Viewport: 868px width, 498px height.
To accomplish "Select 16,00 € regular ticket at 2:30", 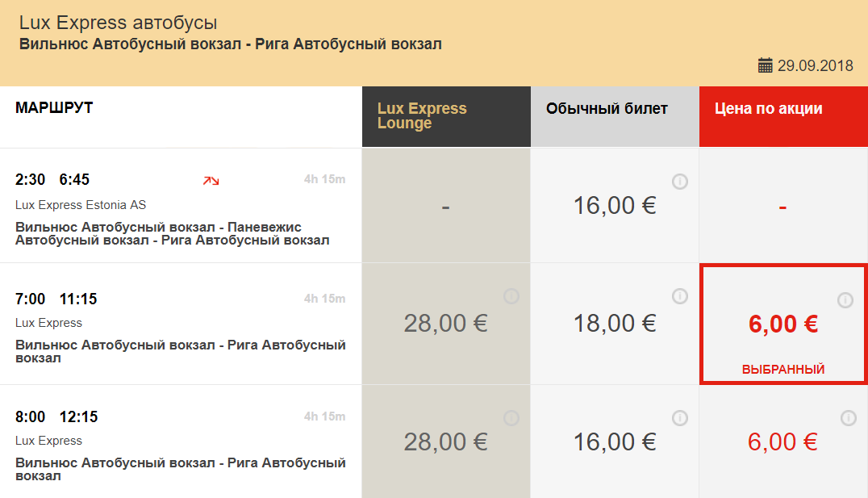I will point(615,206).
